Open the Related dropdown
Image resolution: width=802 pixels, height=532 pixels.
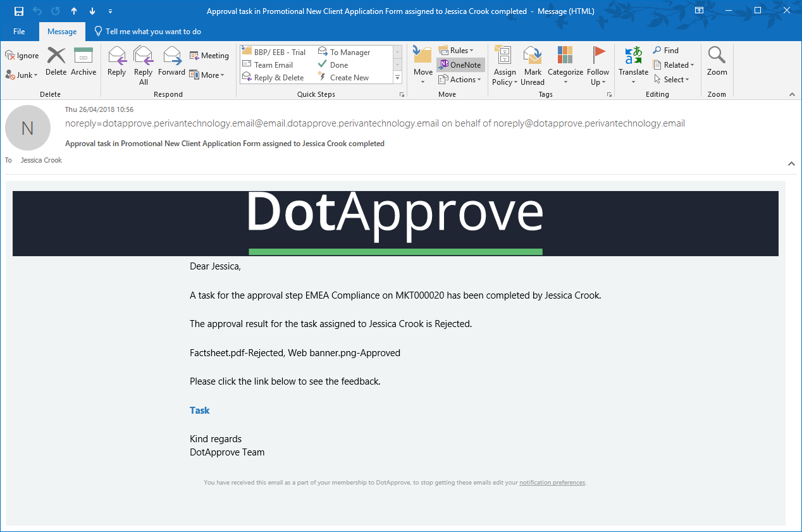674,65
